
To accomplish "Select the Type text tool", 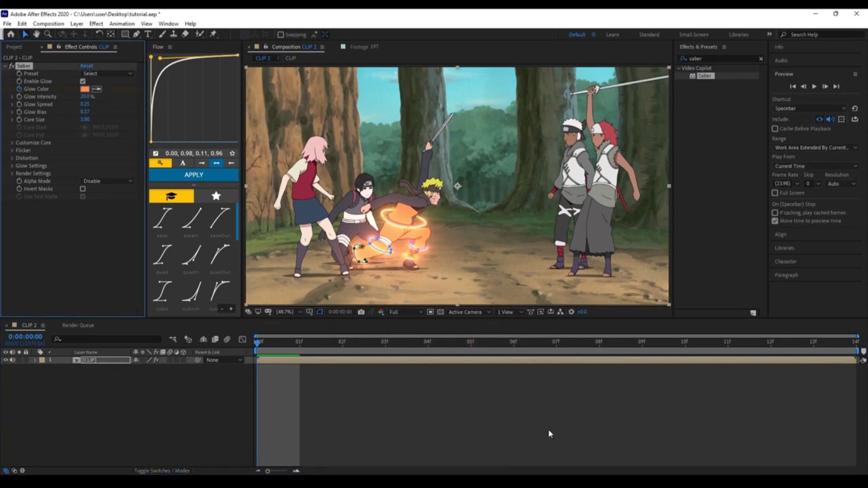I will [148, 34].
